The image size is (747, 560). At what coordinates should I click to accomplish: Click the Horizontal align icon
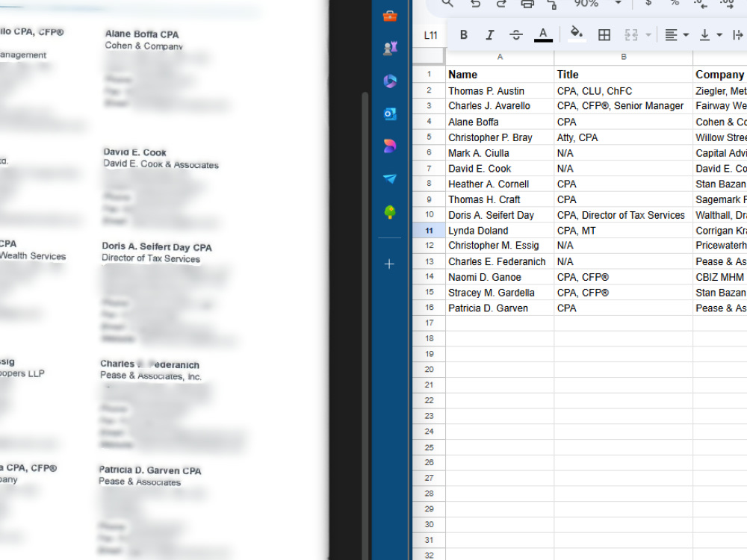coord(671,35)
